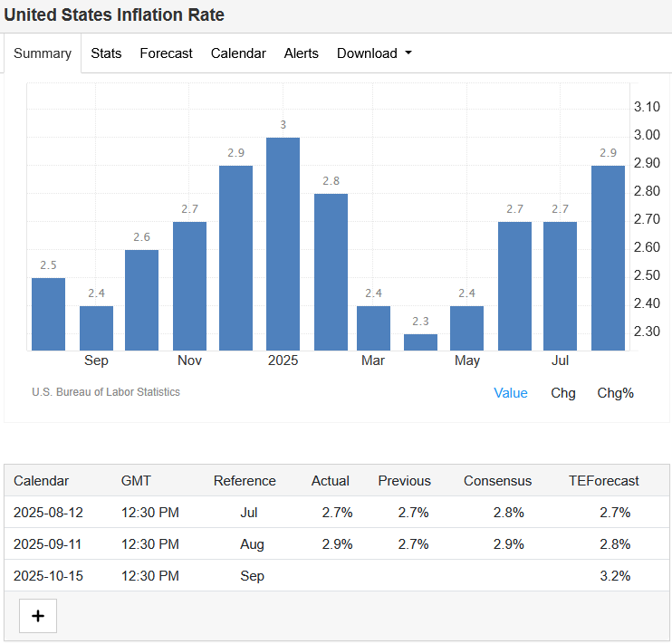The width and height of the screenshot is (672, 644).
Task: Open the Download dropdown menu
Action: click(x=374, y=53)
